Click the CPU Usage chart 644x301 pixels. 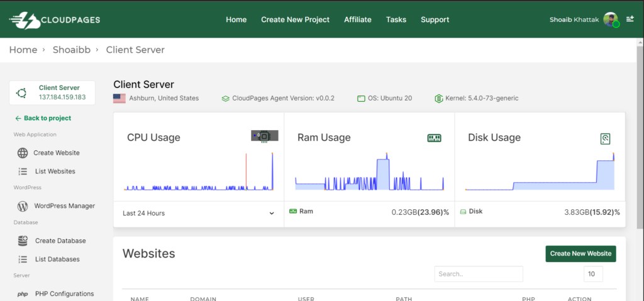(x=199, y=172)
